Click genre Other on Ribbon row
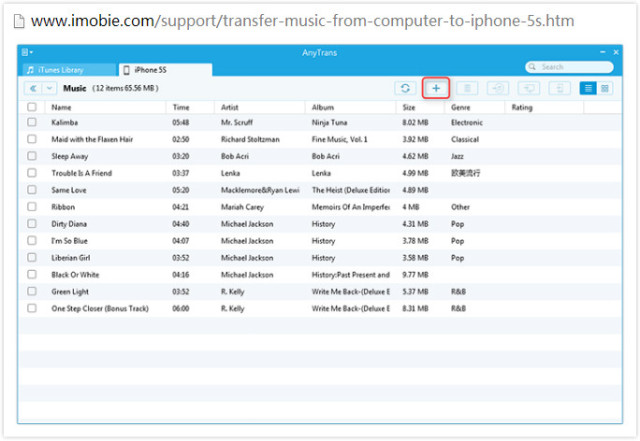Viewport: 640px width, 441px height. click(460, 207)
